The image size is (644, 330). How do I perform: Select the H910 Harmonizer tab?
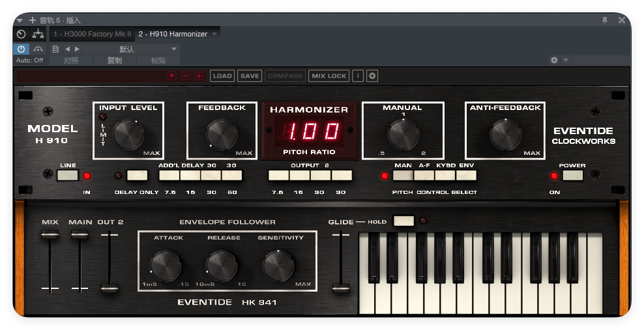(173, 34)
